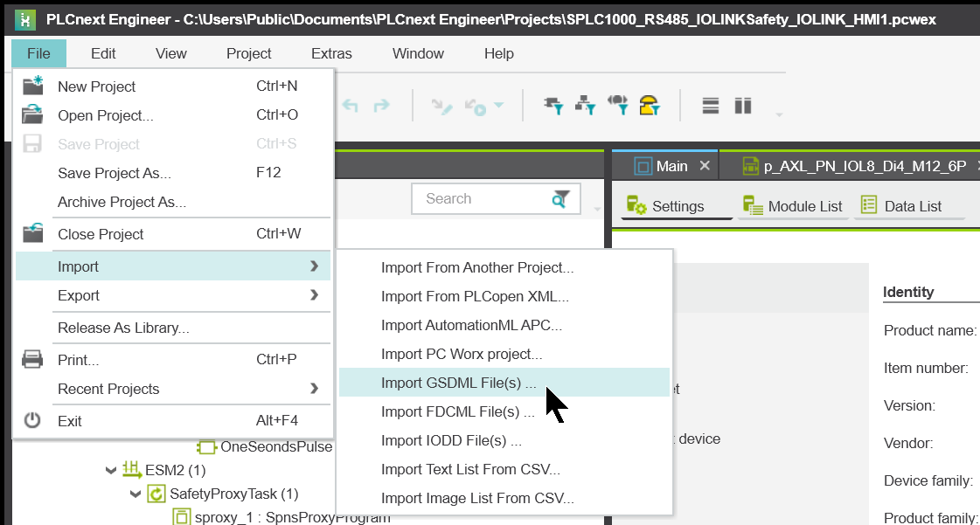Select Import From Another Project
Screen dimensions: 980x525
coord(504,267)
